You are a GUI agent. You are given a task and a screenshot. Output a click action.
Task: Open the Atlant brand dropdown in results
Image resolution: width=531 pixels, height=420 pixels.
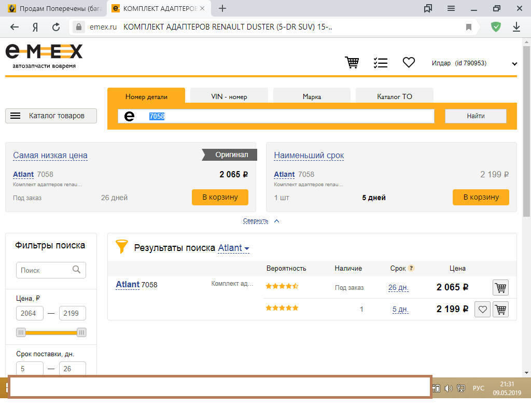tap(234, 248)
